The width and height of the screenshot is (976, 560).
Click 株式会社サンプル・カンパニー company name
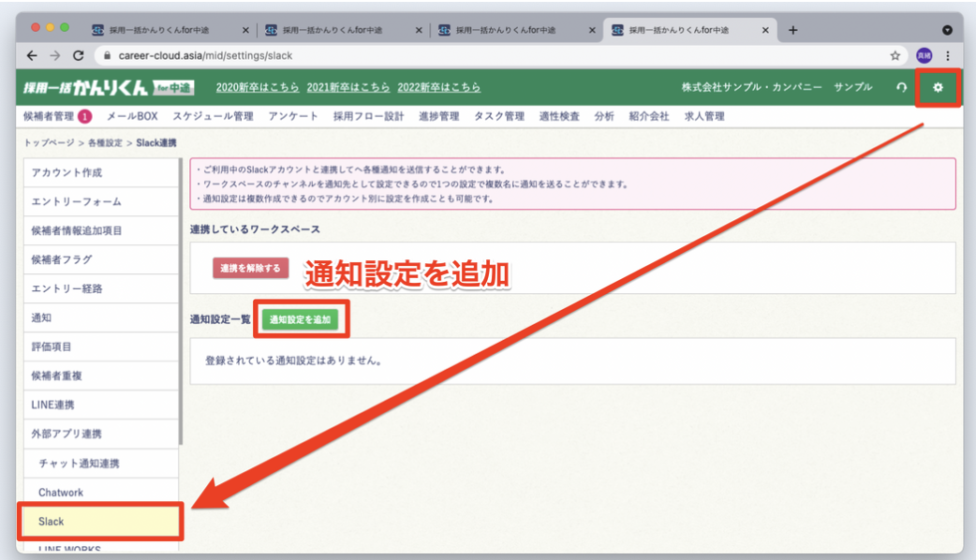pyautogui.click(x=751, y=87)
